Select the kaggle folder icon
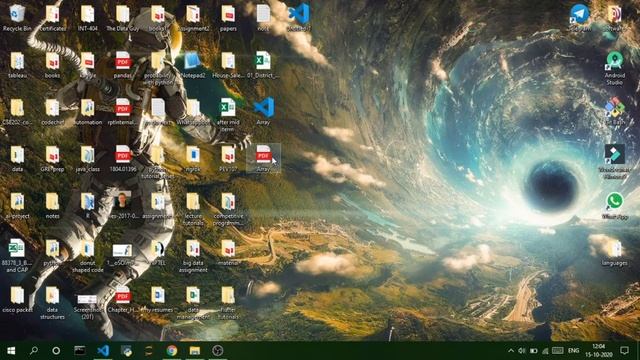This screenshot has height=360, width=640. click(x=87, y=65)
